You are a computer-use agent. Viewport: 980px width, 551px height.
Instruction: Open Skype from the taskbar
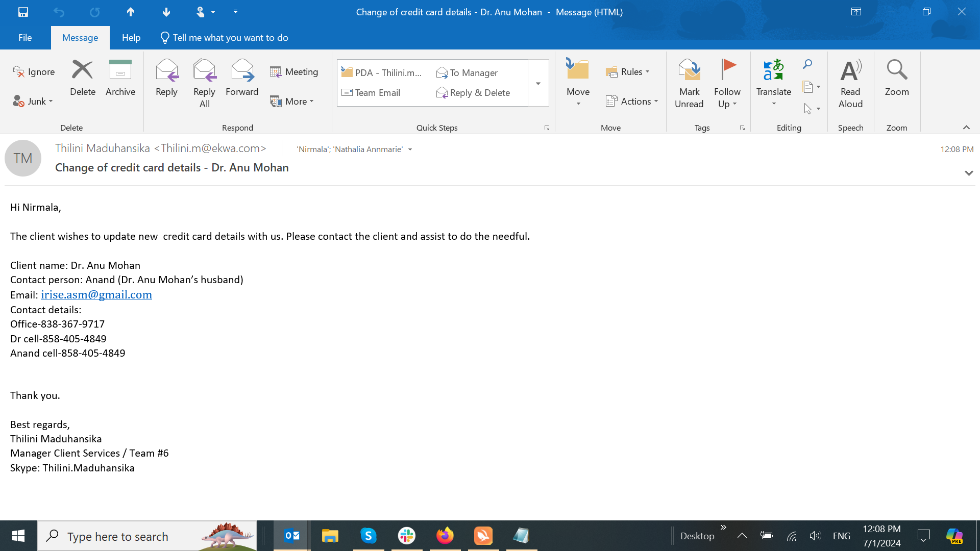pyautogui.click(x=369, y=536)
